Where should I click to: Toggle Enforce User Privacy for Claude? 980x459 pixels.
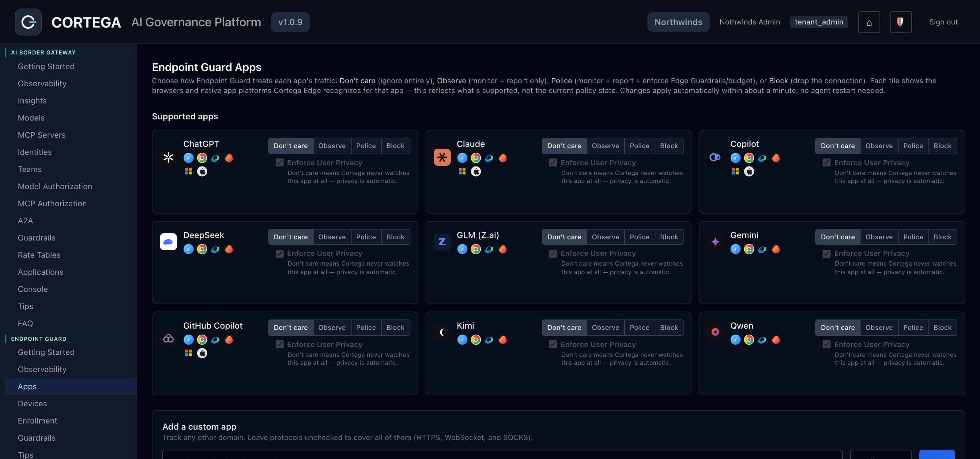[x=553, y=162]
